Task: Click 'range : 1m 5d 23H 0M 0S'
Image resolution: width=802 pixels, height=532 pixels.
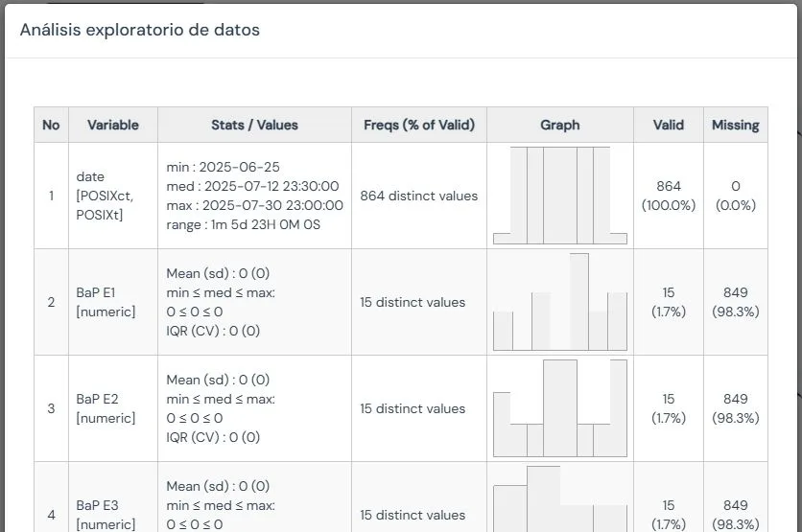Action: (x=244, y=225)
